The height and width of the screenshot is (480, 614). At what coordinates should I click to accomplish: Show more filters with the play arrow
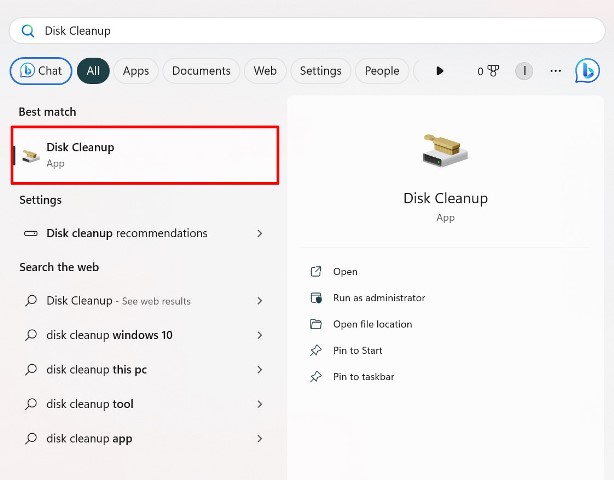pyautogui.click(x=440, y=71)
